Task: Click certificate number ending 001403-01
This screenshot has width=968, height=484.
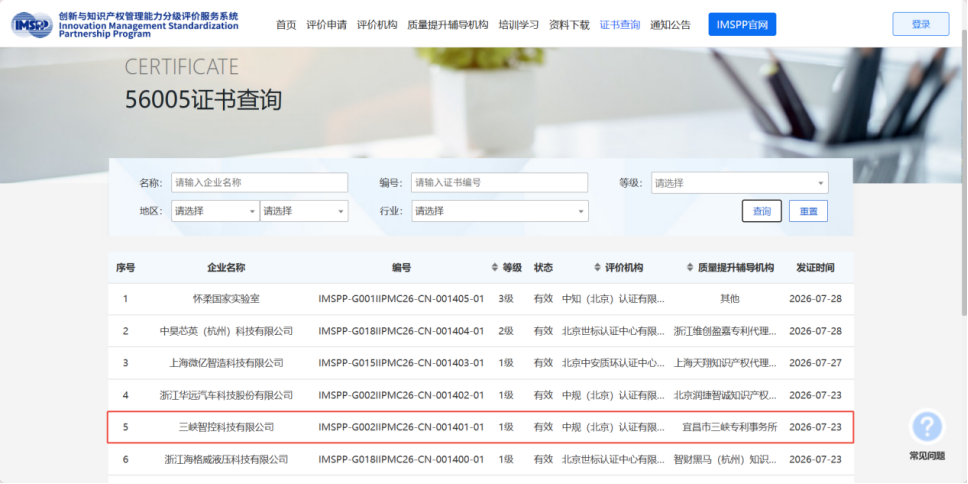Action: (x=401, y=363)
